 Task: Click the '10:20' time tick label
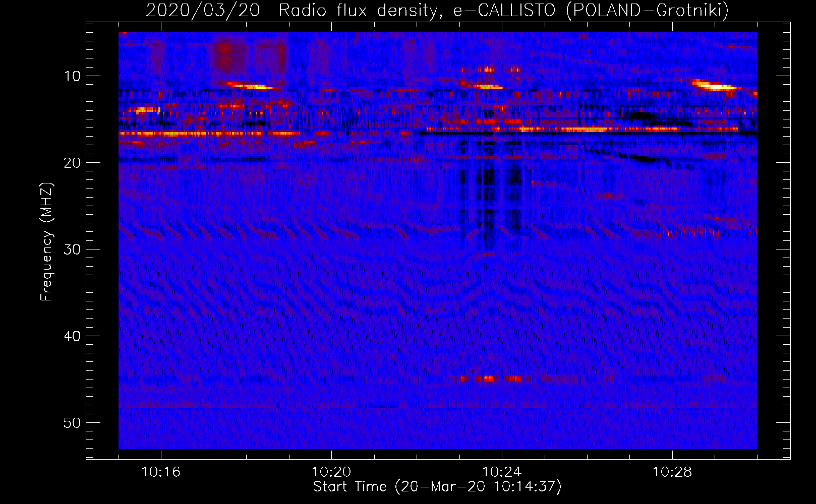click(331, 472)
